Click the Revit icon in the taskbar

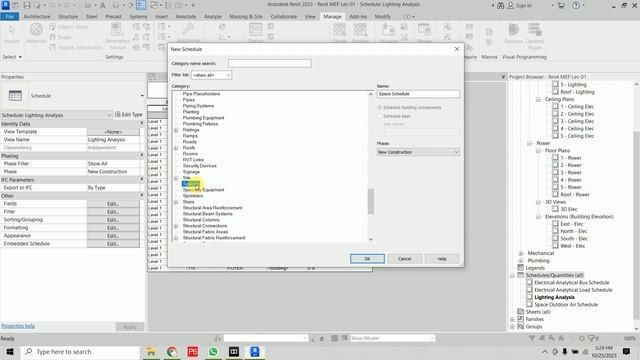tap(255, 351)
